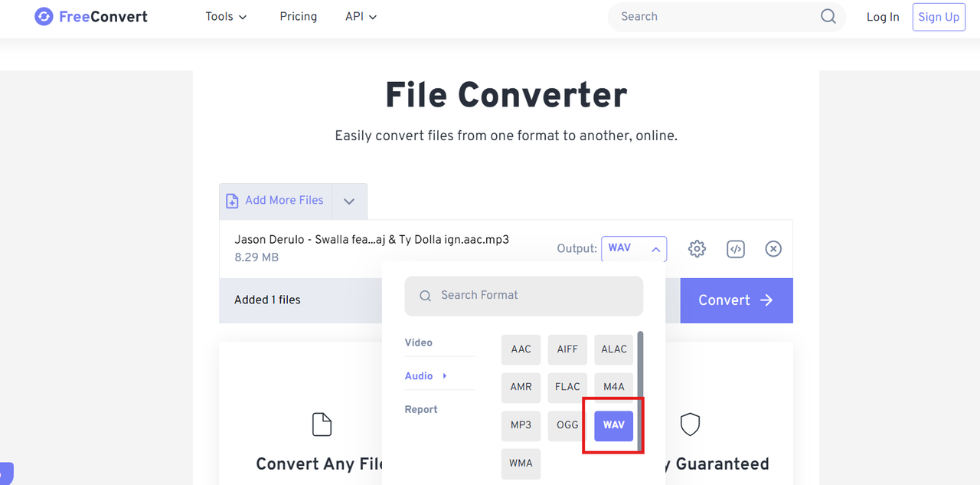Choose ALAC output format
The width and height of the screenshot is (980, 485).
(x=614, y=349)
